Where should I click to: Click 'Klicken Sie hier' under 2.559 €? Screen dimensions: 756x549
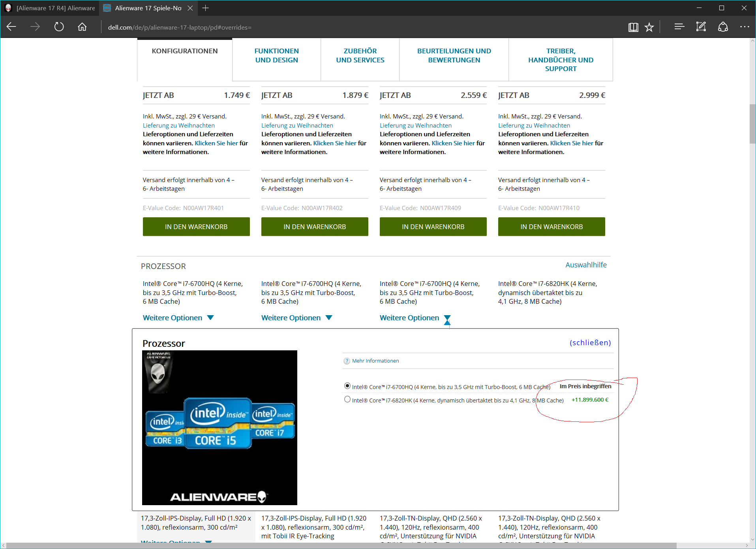453,143
